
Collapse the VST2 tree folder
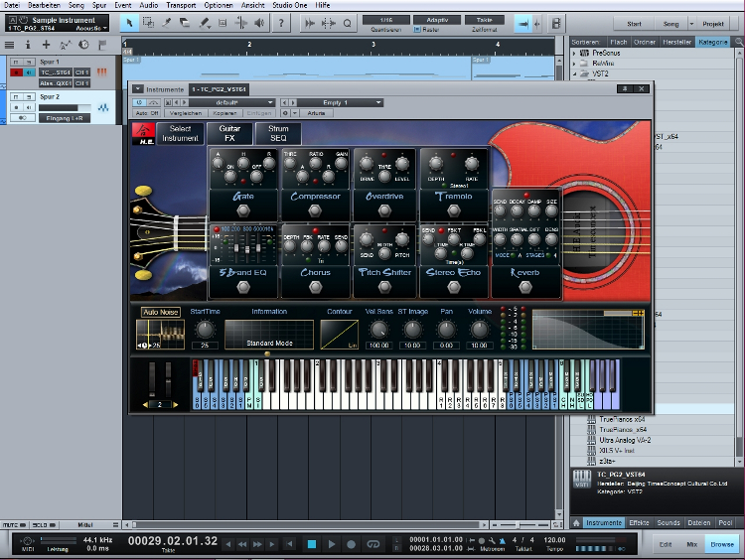coord(574,73)
